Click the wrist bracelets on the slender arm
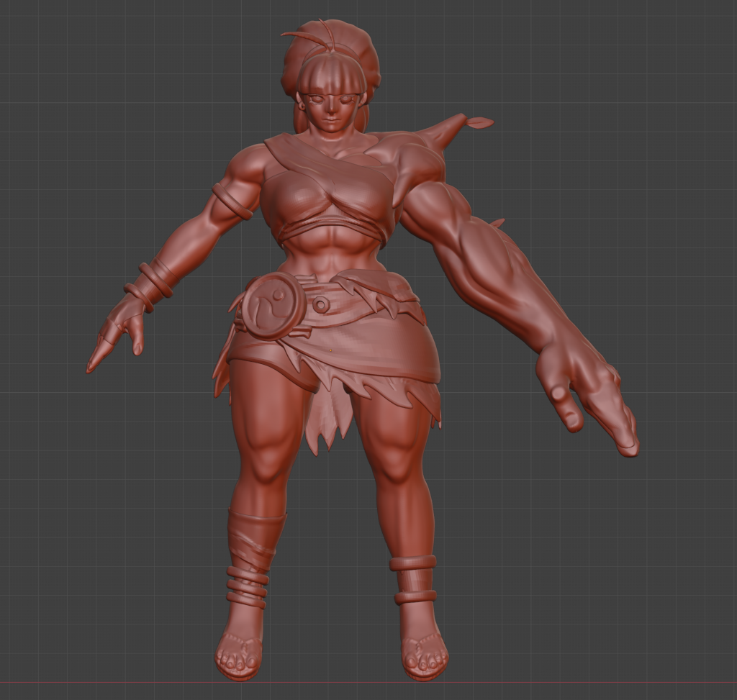The width and height of the screenshot is (737, 700). [148, 285]
